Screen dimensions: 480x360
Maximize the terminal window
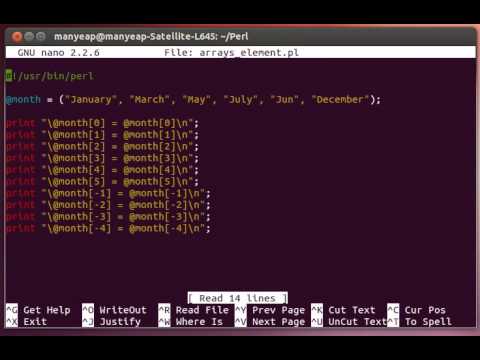pyautogui.click(x=41, y=36)
